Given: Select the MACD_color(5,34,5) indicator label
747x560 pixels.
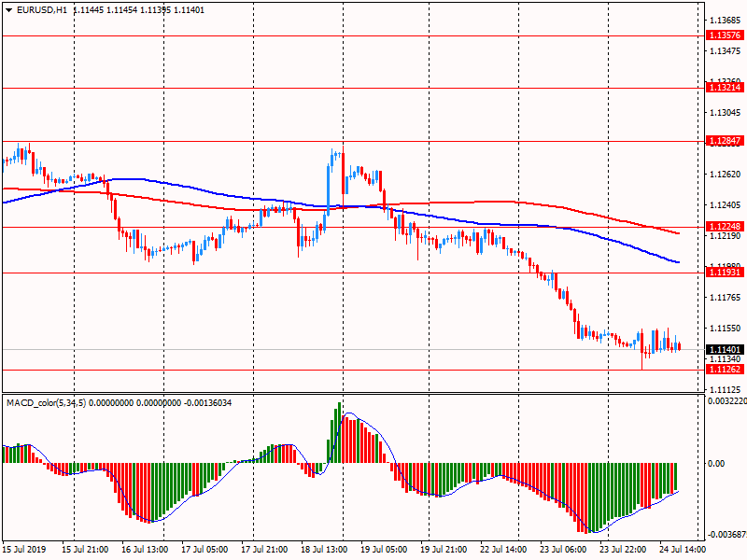Looking at the screenshot, I should [46, 403].
